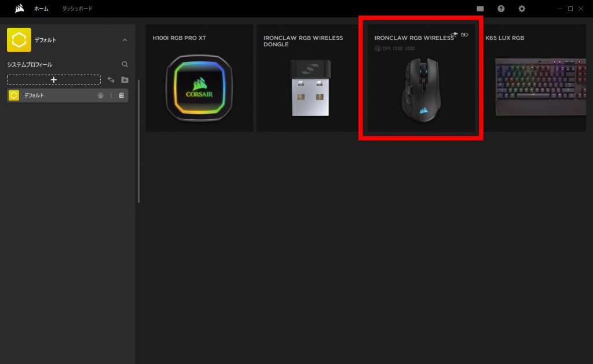The height and width of the screenshot is (364, 593).
Task: Minimize the iCUE window
Action: tap(560, 9)
